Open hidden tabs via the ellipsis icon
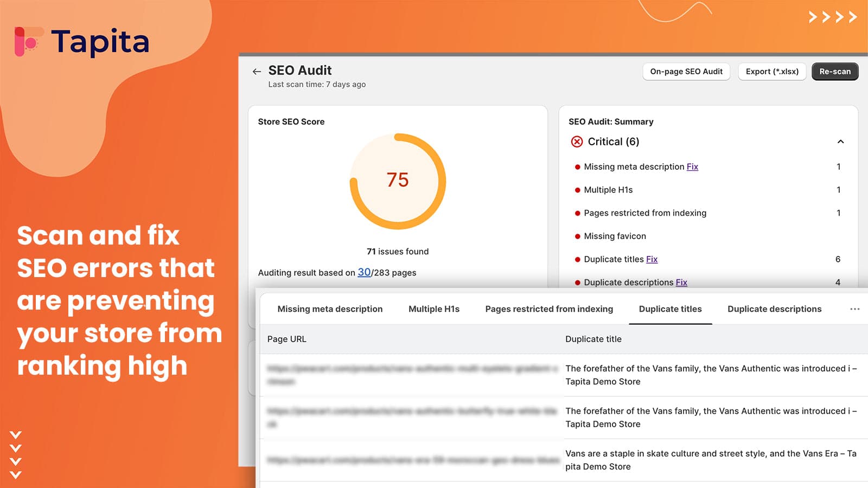 855,309
